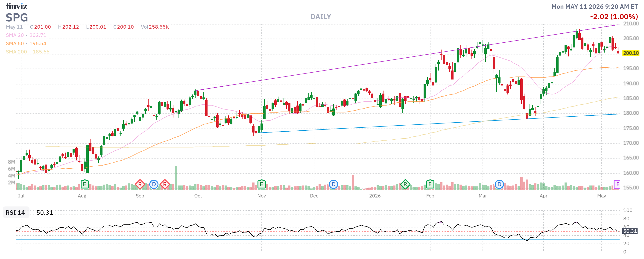644x259 pixels.
Task: Click the SMA 50 legend entry
Action: pyautogui.click(x=26, y=44)
